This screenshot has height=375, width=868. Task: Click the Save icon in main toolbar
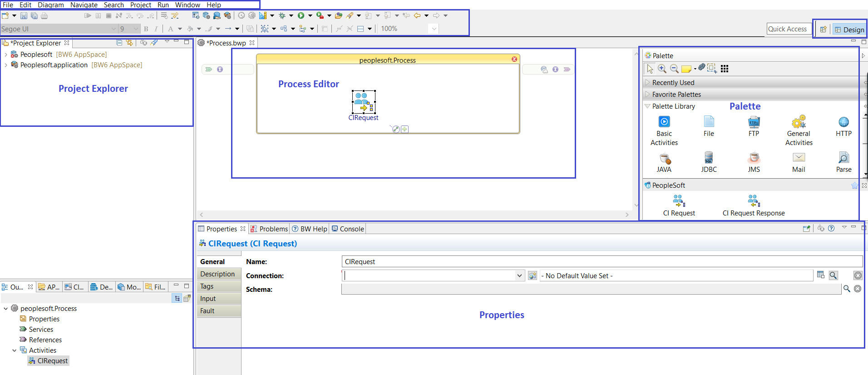(24, 15)
